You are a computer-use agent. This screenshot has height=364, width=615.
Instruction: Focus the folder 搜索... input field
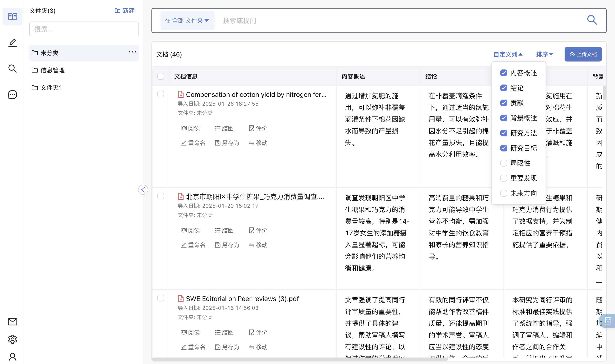point(84,29)
